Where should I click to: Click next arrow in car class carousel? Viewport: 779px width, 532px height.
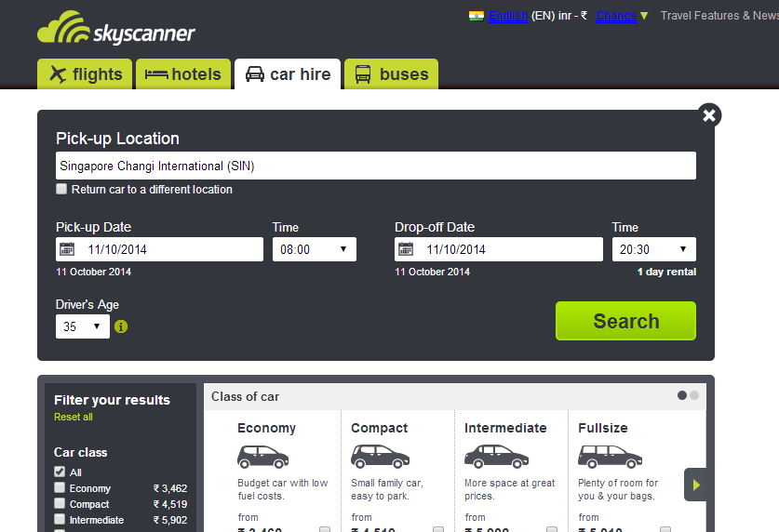[695, 485]
